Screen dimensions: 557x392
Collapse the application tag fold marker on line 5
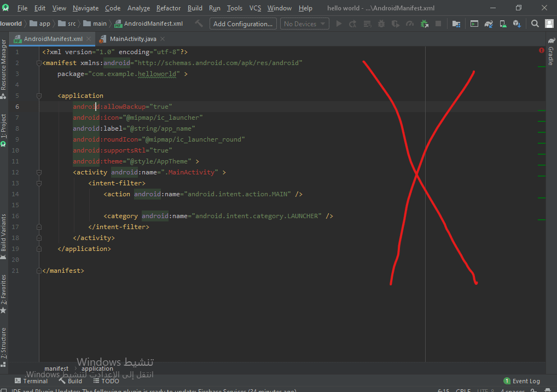click(39, 96)
